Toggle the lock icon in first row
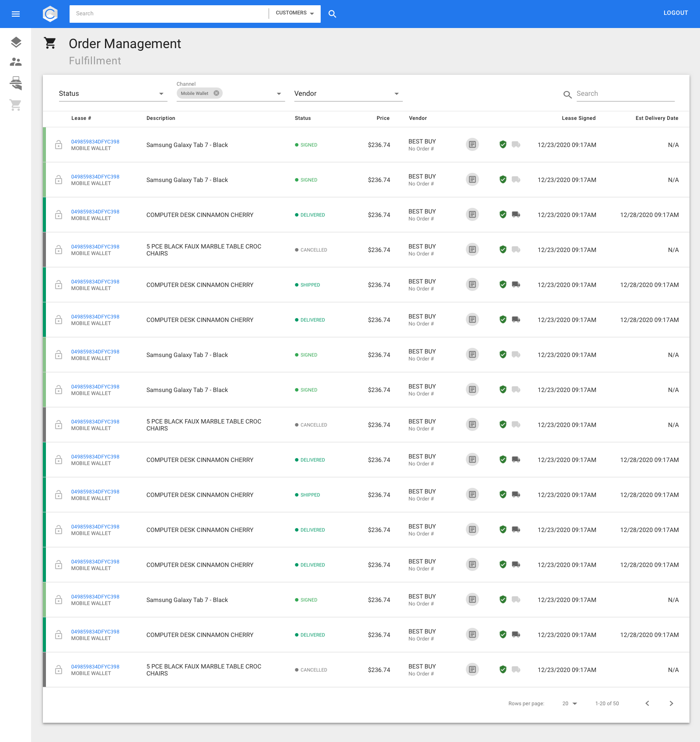 click(x=59, y=145)
